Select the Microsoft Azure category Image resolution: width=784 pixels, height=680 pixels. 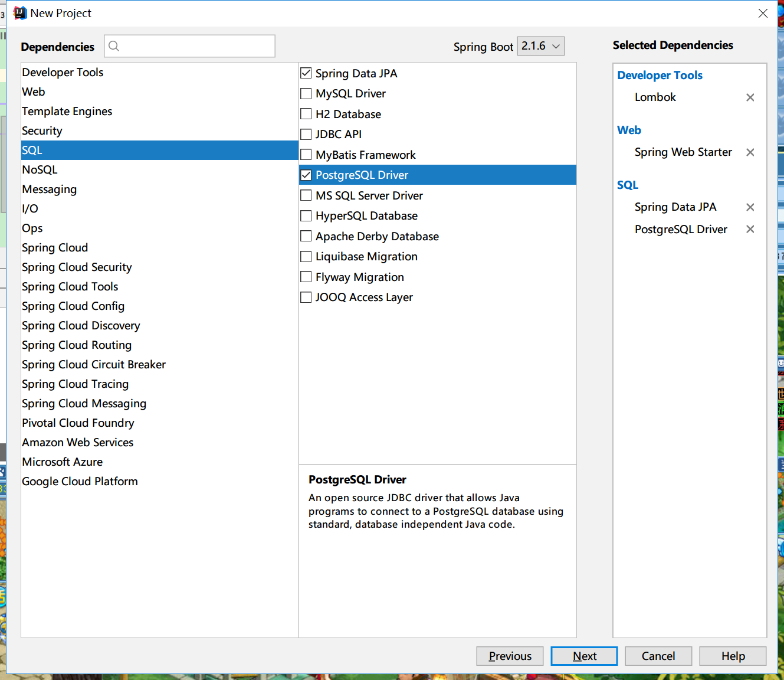(x=159, y=462)
